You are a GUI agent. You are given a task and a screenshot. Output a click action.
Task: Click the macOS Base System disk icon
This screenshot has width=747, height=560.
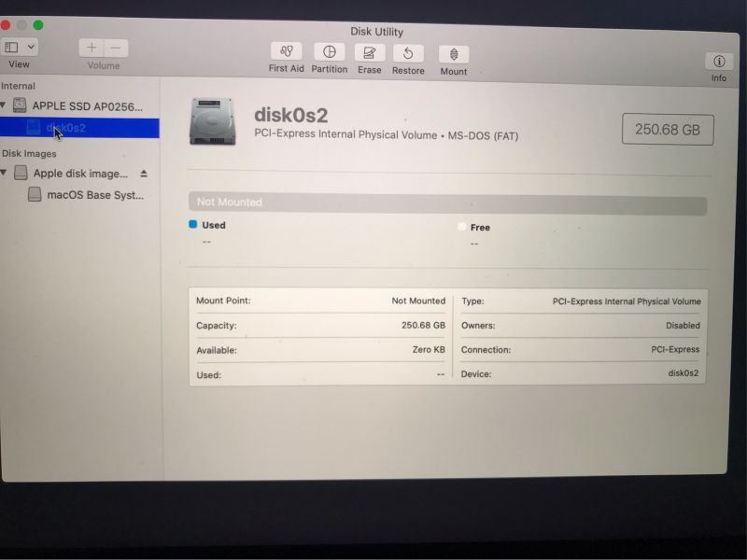click(35, 195)
